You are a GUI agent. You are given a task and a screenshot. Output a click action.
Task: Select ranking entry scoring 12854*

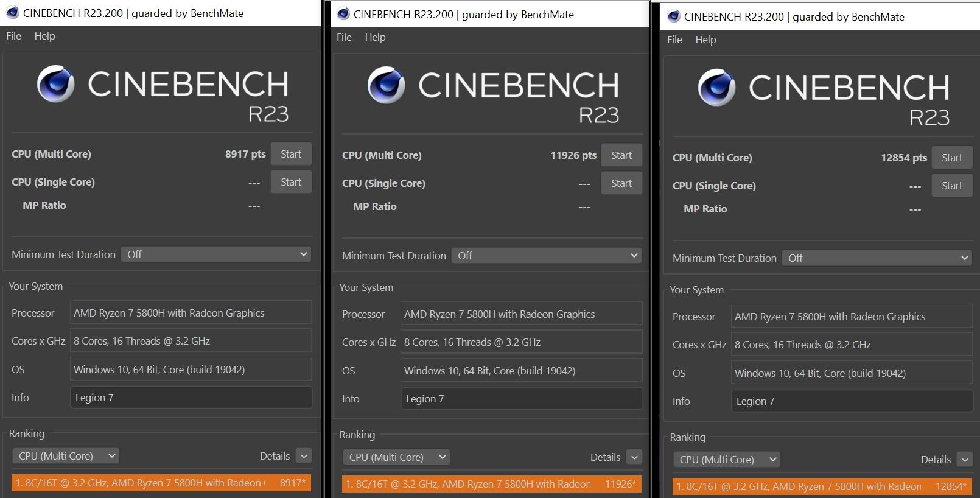point(822,486)
